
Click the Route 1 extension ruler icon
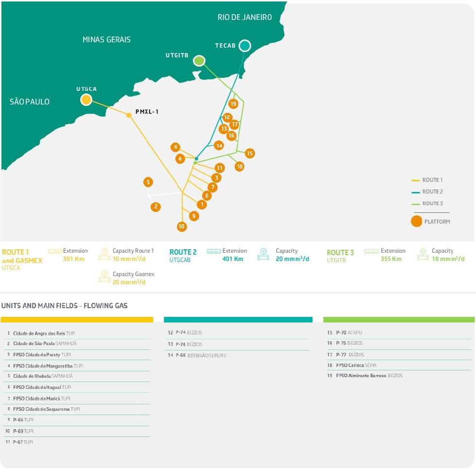[x=55, y=251]
